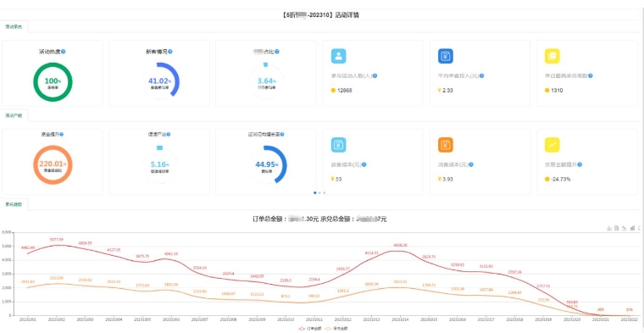Click x-axis date label 20231001
The width and height of the screenshot is (644, 333).
pyautogui.click(x=27, y=319)
